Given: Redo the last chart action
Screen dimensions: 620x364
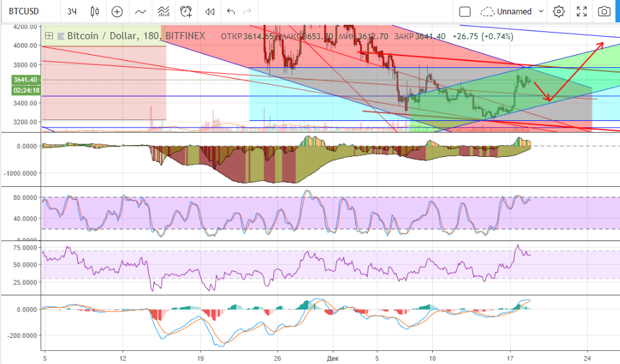Looking at the screenshot, I should (x=247, y=11).
